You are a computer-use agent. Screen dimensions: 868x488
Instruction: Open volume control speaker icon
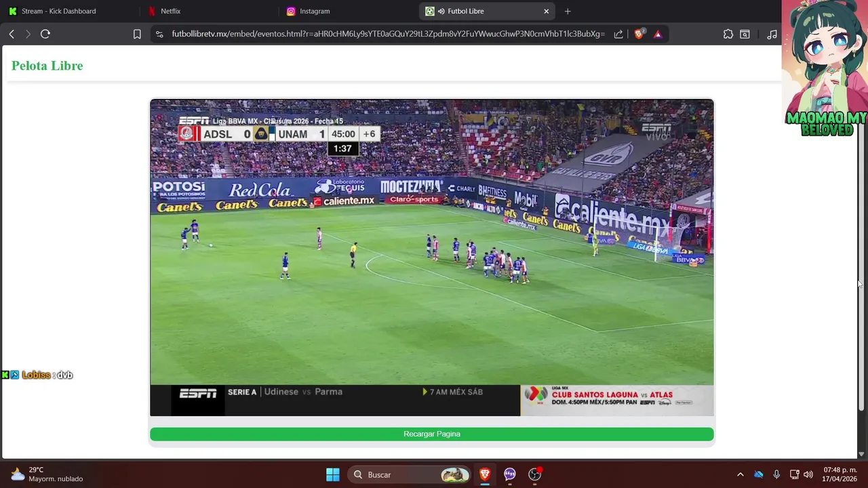click(808, 474)
